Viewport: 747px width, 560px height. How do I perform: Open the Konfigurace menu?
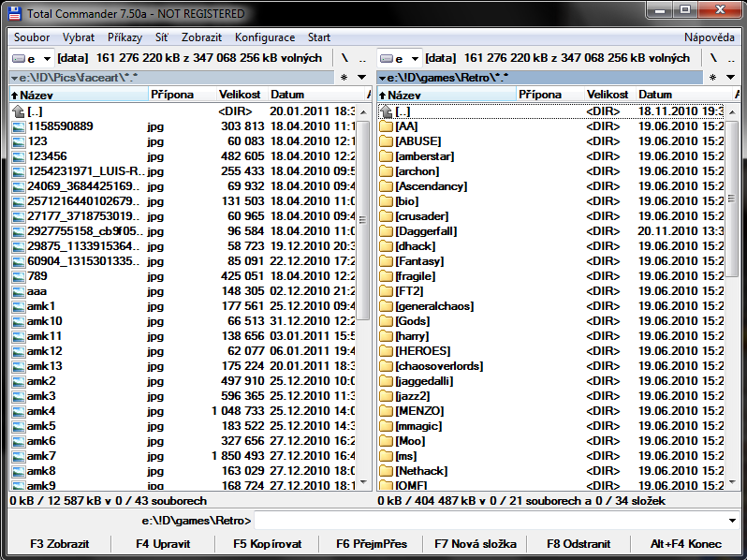(x=265, y=37)
